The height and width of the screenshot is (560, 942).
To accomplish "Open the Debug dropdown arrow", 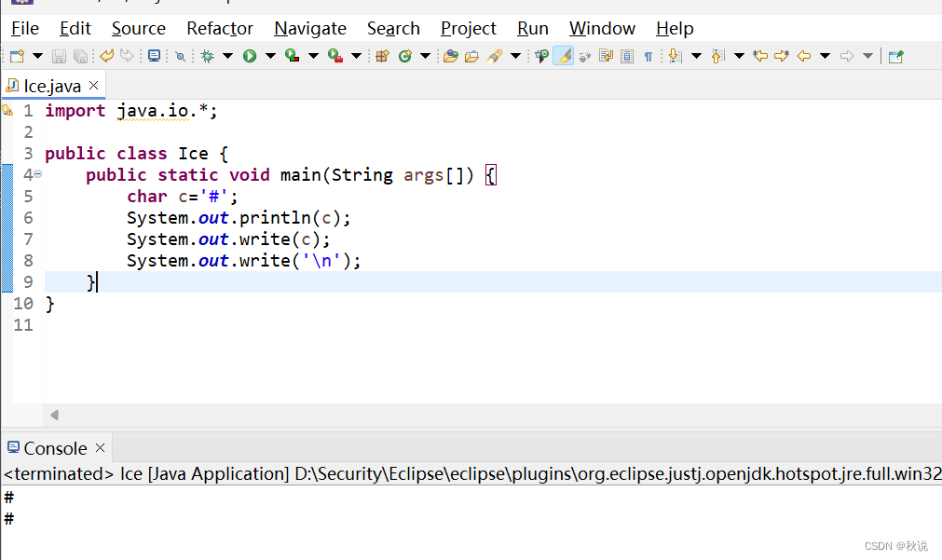I will (227, 56).
